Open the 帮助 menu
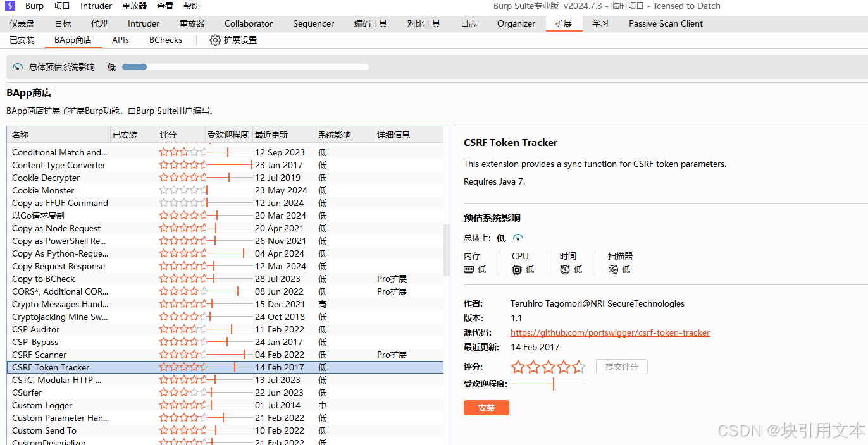868x445 pixels. 192,6
